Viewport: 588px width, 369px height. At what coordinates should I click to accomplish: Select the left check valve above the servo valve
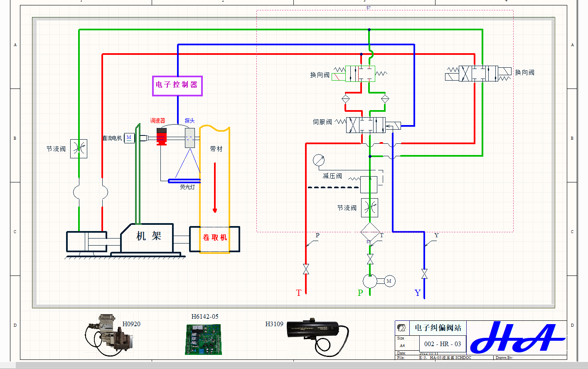tap(346, 99)
